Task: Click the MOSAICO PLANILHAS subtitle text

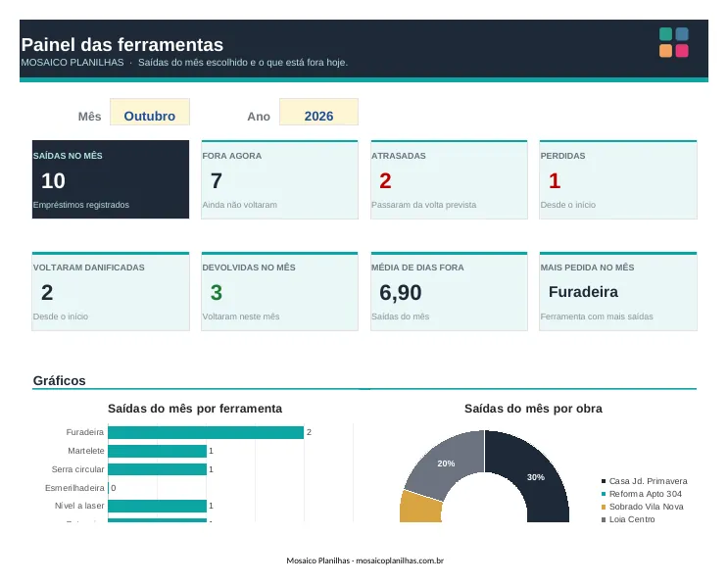Action: coord(73,62)
